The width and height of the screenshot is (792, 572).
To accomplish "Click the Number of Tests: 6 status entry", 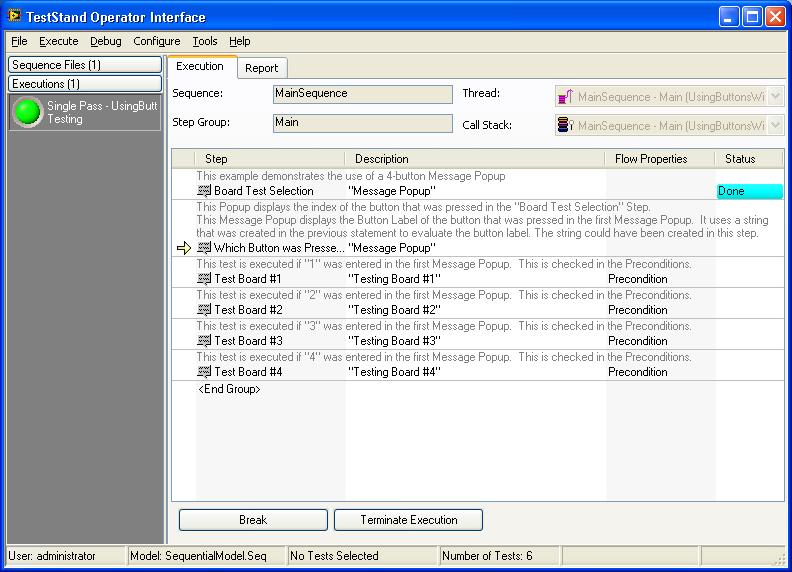I will 499,556.
